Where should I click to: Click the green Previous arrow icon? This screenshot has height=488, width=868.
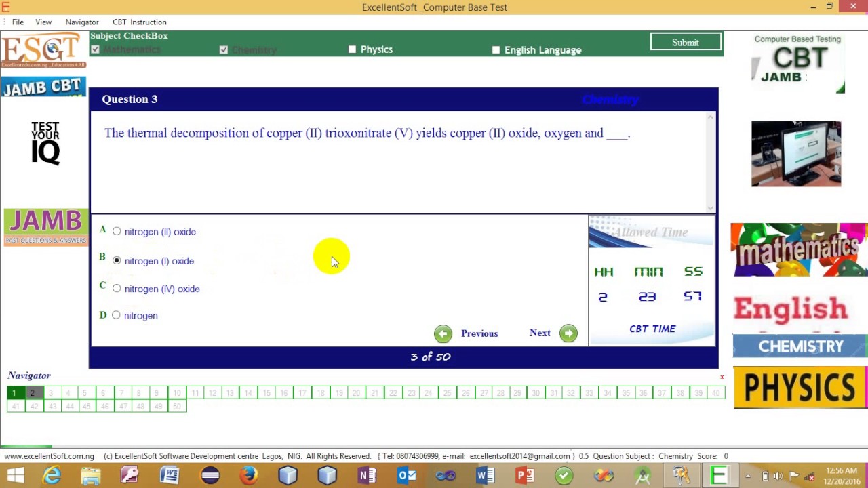click(443, 333)
